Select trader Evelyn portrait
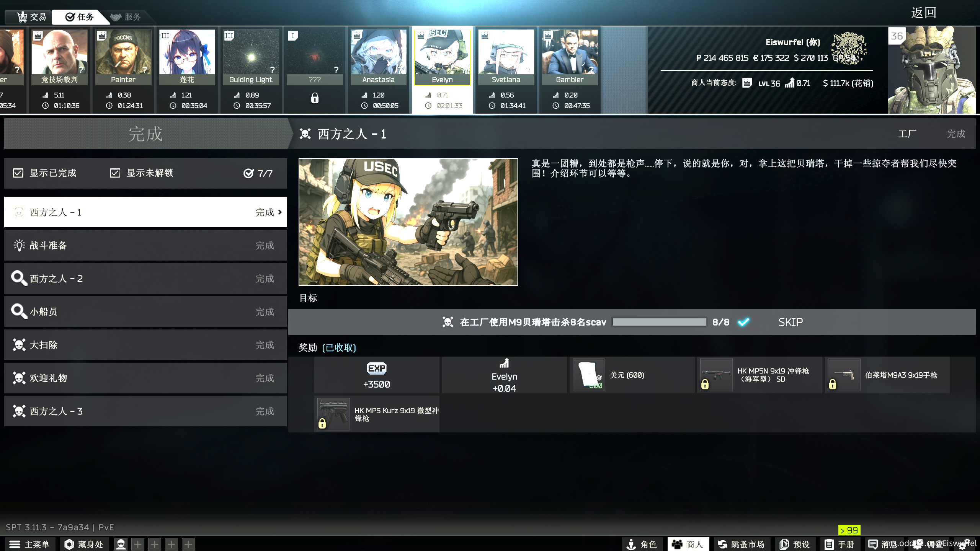The image size is (980, 551). (x=442, y=52)
